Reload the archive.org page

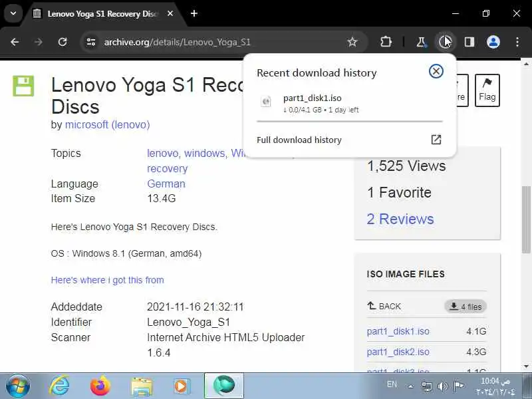point(63,42)
